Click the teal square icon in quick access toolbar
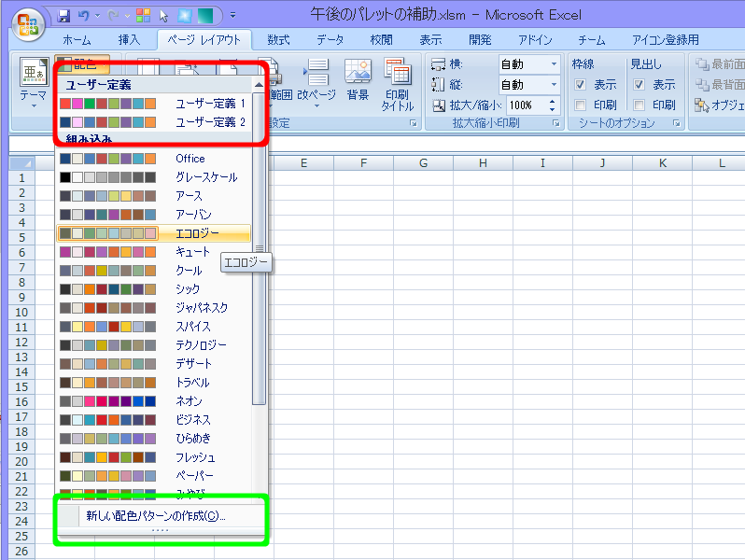 tap(205, 16)
